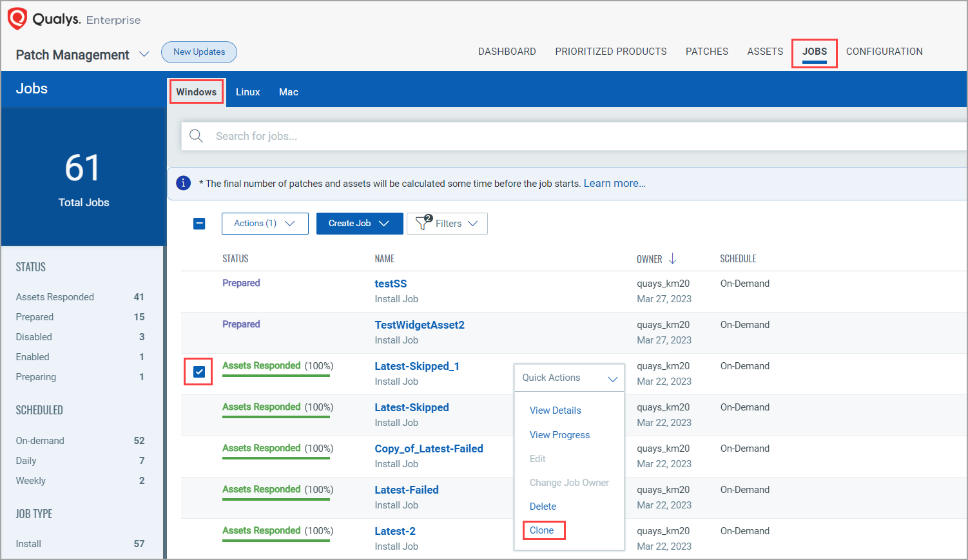Click the Status column header
This screenshot has width=968, height=560.
point(235,258)
